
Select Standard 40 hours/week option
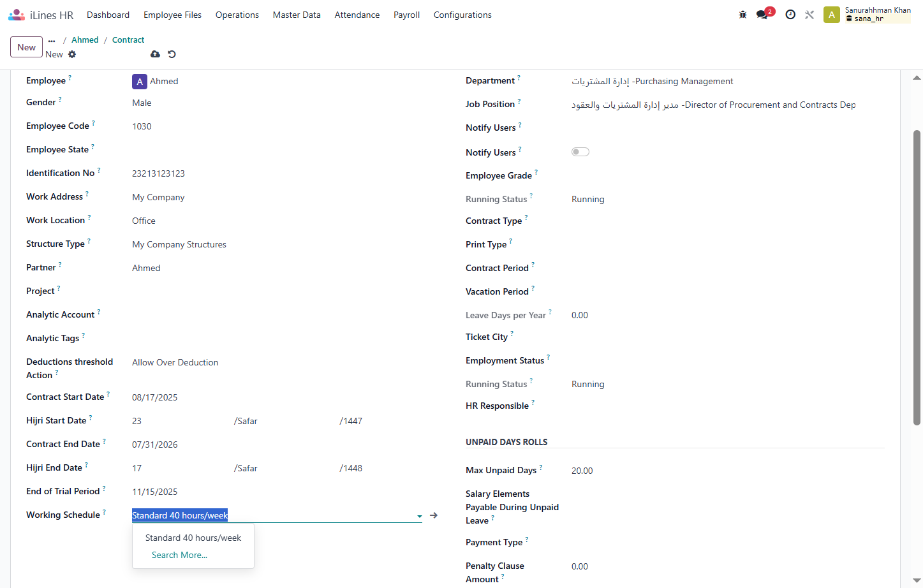pyautogui.click(x=193, y=538)
